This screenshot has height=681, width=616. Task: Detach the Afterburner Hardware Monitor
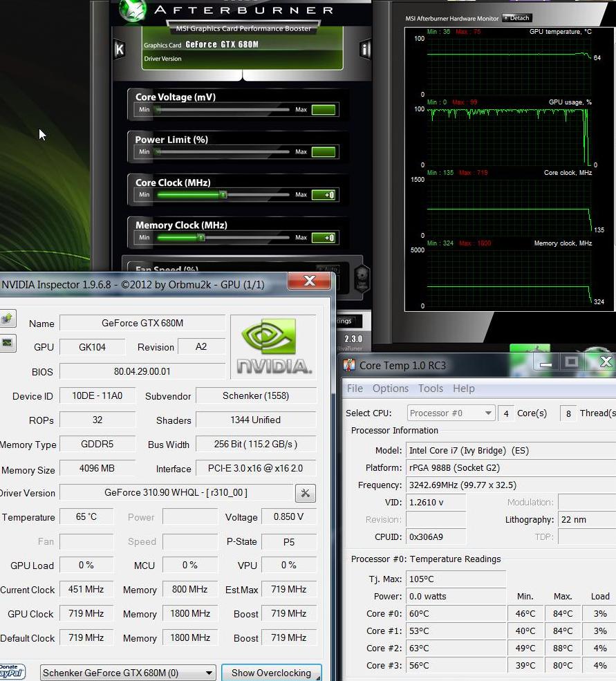pos(516,18)
